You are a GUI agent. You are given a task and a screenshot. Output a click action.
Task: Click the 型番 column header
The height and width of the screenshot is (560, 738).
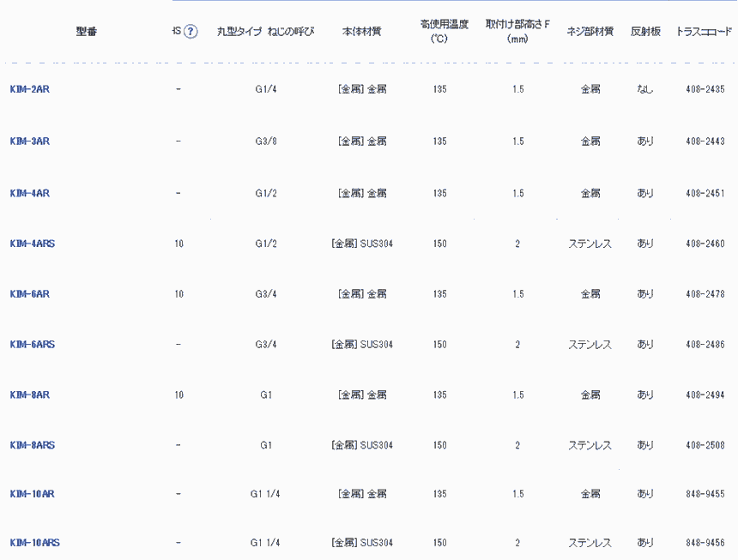pyautogui.click(x=86, y=32)
